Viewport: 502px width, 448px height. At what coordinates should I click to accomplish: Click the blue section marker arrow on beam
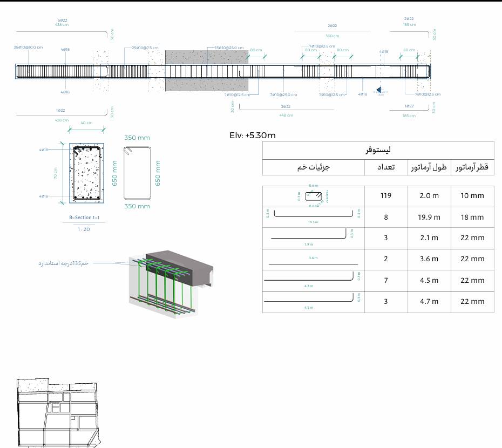pos(379,89)
